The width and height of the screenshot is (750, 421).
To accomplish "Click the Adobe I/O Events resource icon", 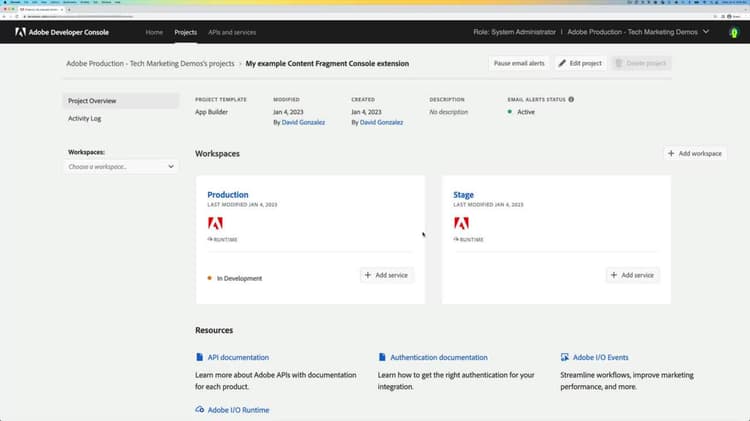I will pos(565,357).
